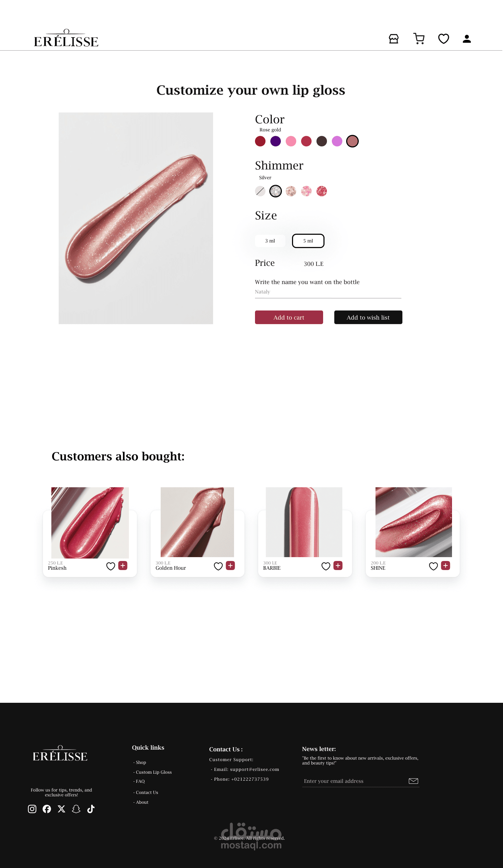Choose the no-shimmer option

pos(260,191)
